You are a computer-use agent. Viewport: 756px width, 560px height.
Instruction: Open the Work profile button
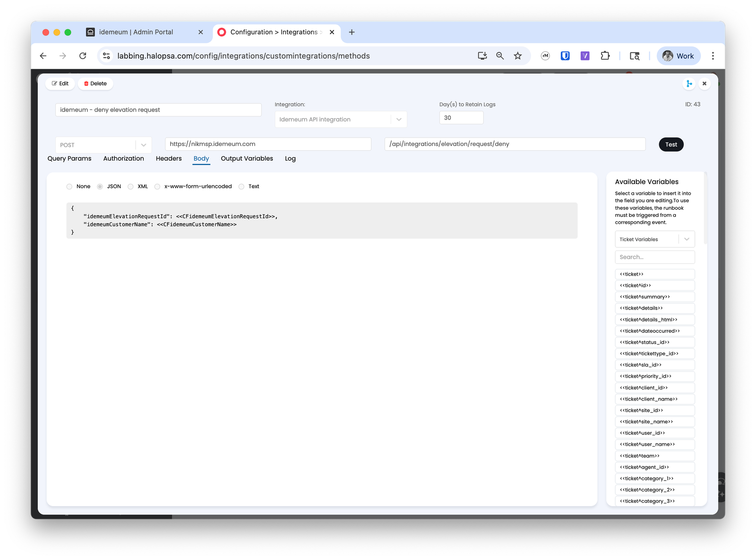678,56
